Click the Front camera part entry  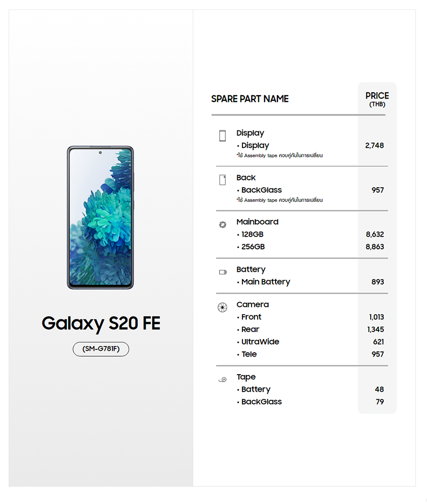(251, 317)
